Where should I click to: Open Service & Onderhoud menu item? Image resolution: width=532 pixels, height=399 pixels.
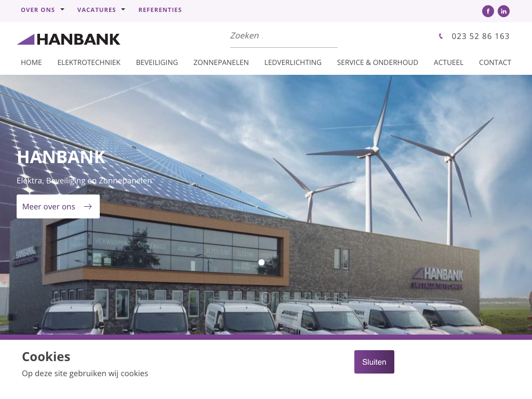click(x=377, y=62)
